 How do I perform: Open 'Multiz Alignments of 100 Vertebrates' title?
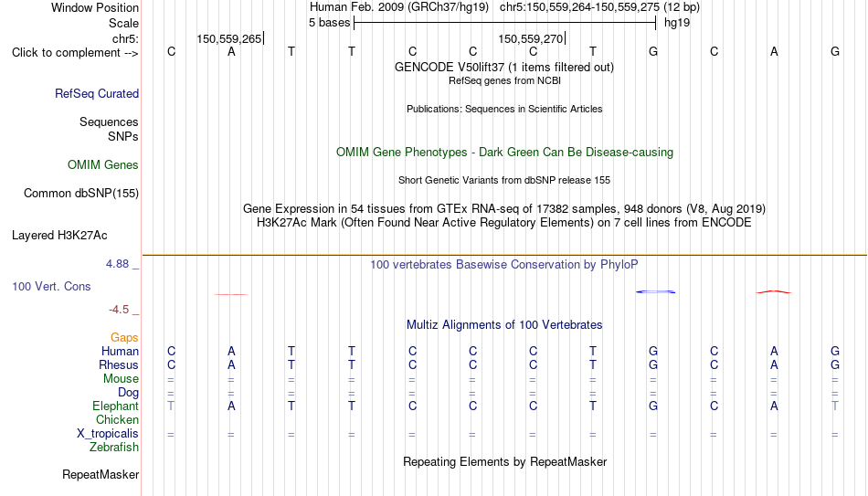tap(504, 325)
